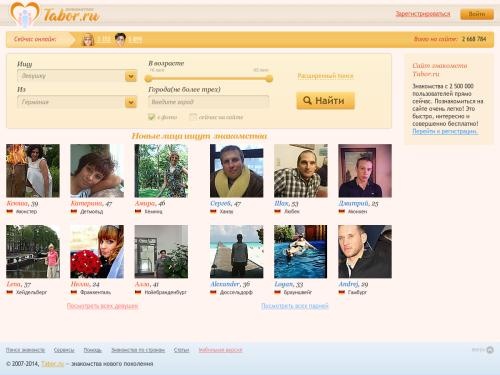Open Ксения, 39 profile photo
This screenshot has height=375, width=500.
pyautogui.click(x=33, y=171)
